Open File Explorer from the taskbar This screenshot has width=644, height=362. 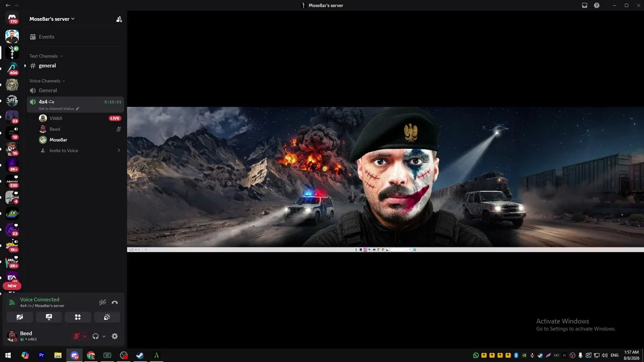(58, 355)
